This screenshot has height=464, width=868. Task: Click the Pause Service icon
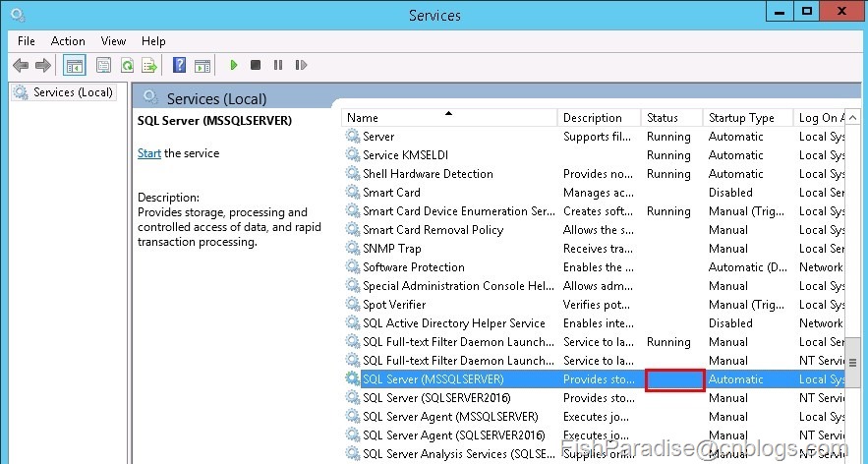pyautogui.click(x=278, y=65)
